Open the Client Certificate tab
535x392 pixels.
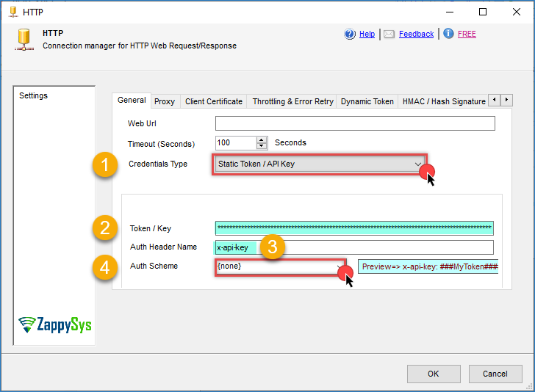[214, 101]
